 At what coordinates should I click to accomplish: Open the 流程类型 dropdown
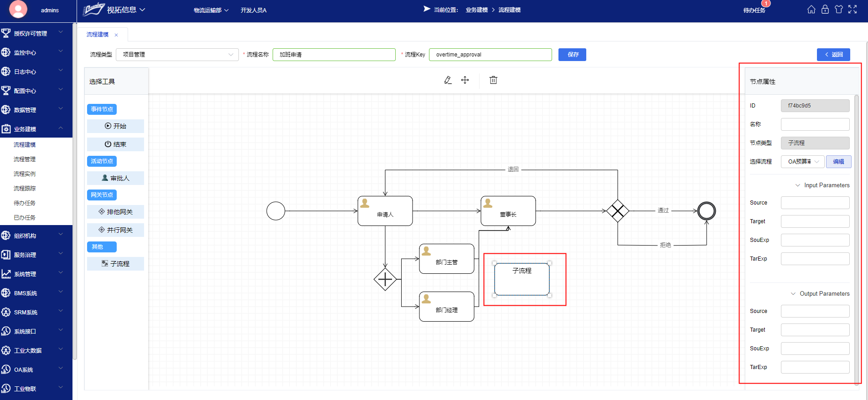pyautogui.click(x=177, y=55)
